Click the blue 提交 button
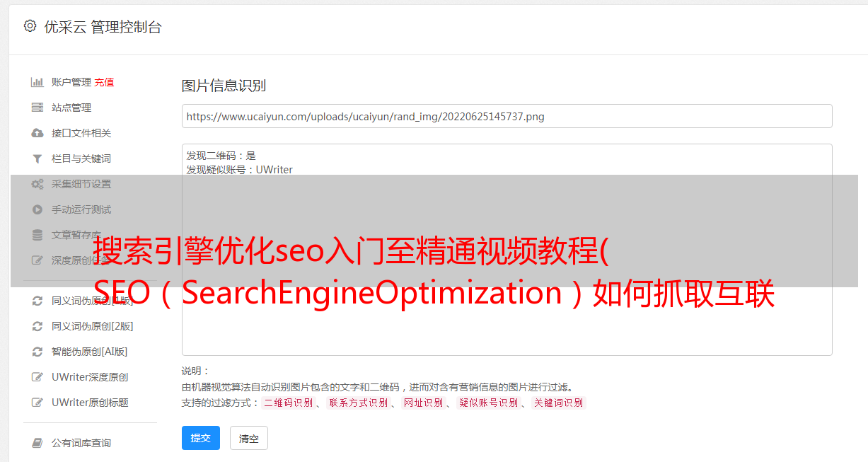This screenshot has height=462, width=868. (201, 438)
